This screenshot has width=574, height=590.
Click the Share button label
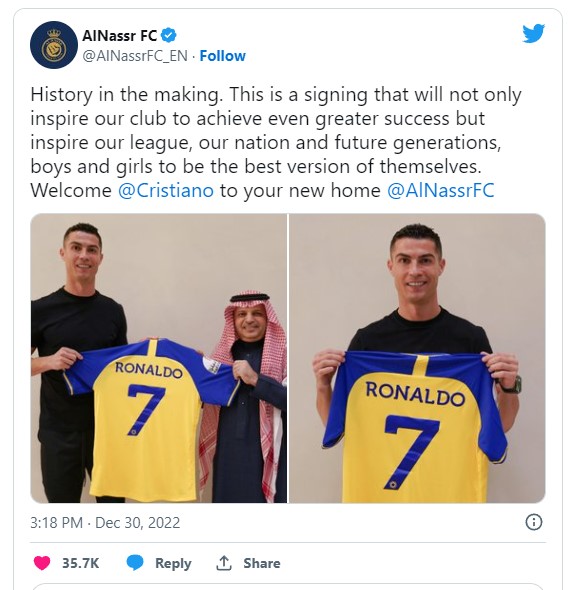pyautogui.click(x=262, y=563)
